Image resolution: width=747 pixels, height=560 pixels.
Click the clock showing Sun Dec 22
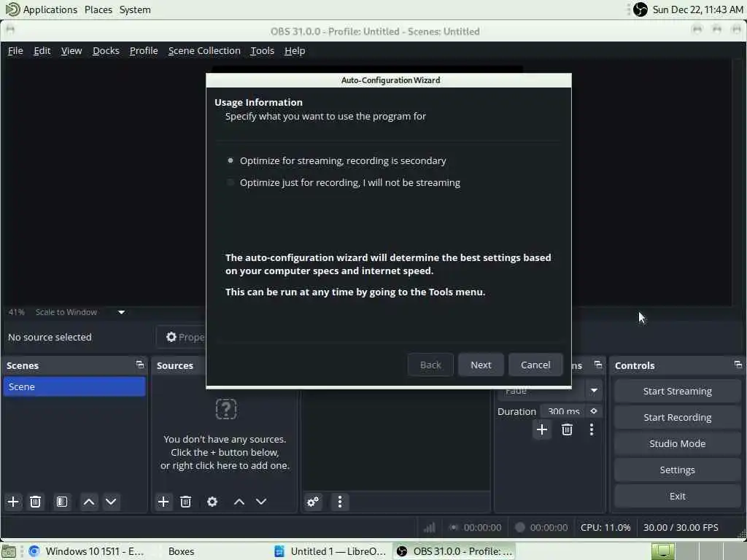[697, 9]
